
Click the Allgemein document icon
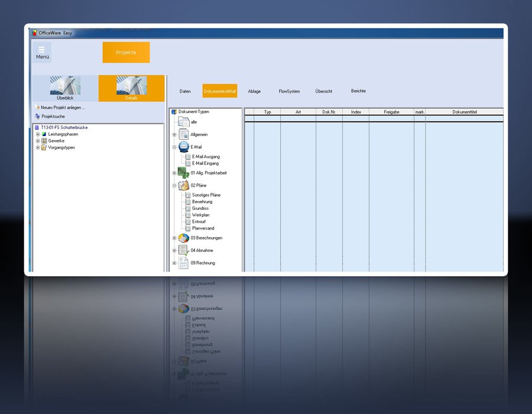pyautogui.click(x=184, y=134)
